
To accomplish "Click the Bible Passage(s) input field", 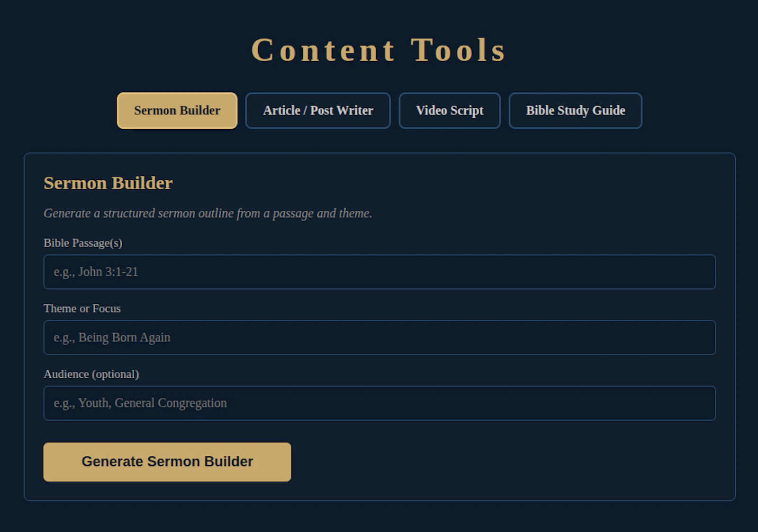I will tap(379, 272).
